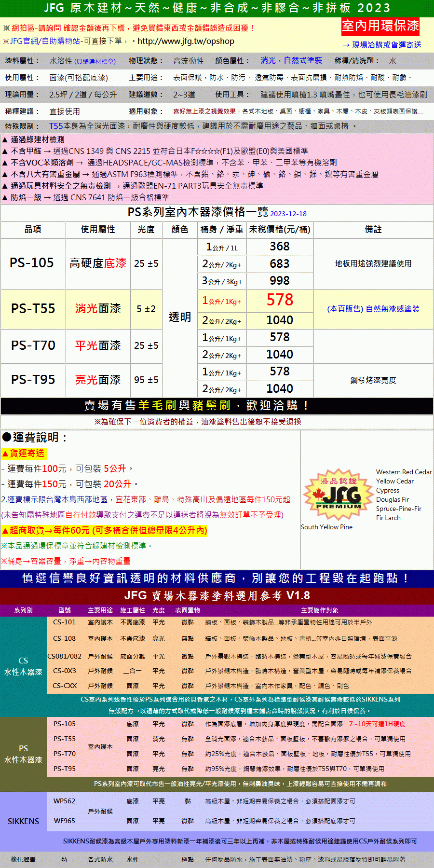Click the 運費說明 heading
This screenshot has width=434, height=868.
[x=35, y=438]
